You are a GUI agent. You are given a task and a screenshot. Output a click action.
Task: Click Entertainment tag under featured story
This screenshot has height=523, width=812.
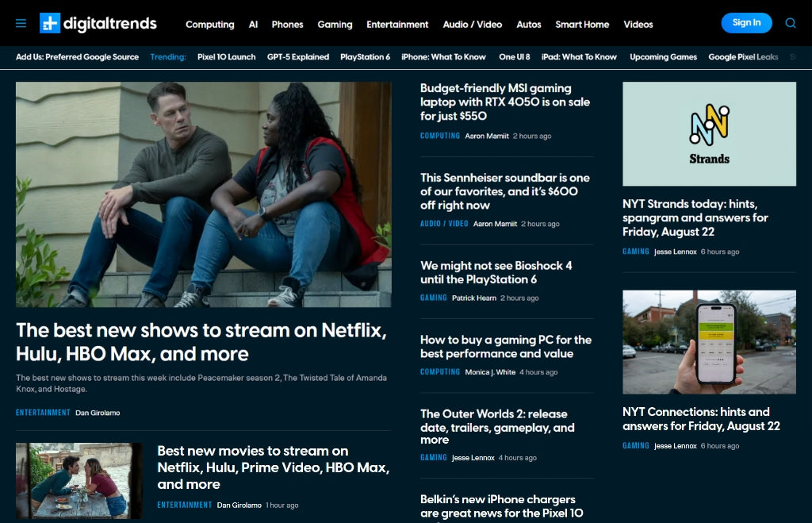point(43,413)
